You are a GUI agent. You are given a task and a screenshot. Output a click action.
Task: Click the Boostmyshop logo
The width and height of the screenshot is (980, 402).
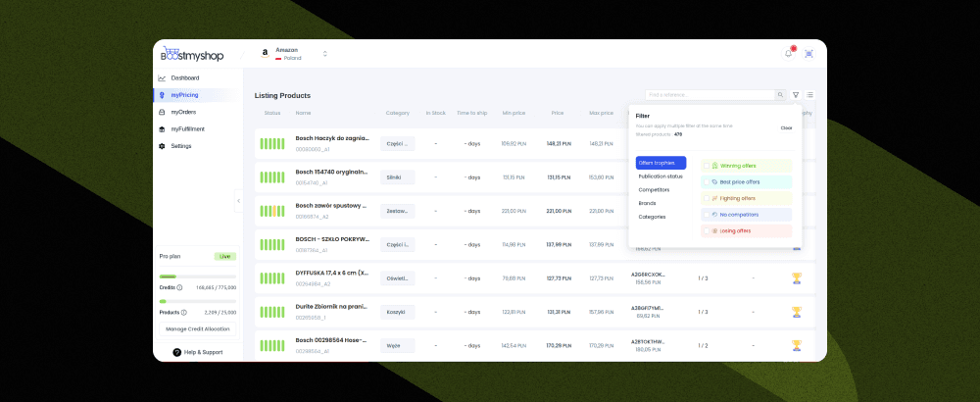coord(192,54)
